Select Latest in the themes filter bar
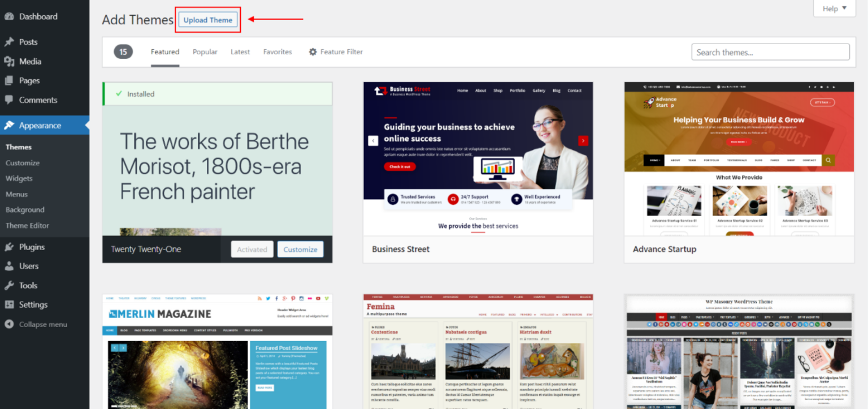Screen dimensions: 868x409 [240, 51]
